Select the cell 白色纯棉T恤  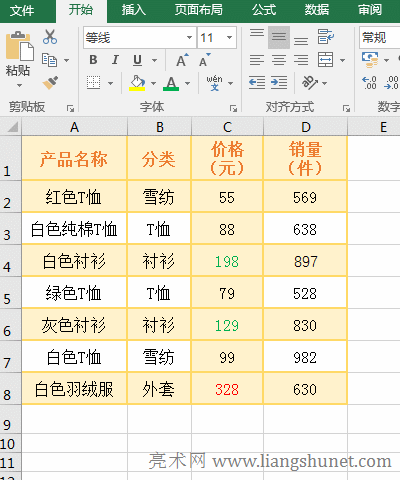tap(74, 229)
